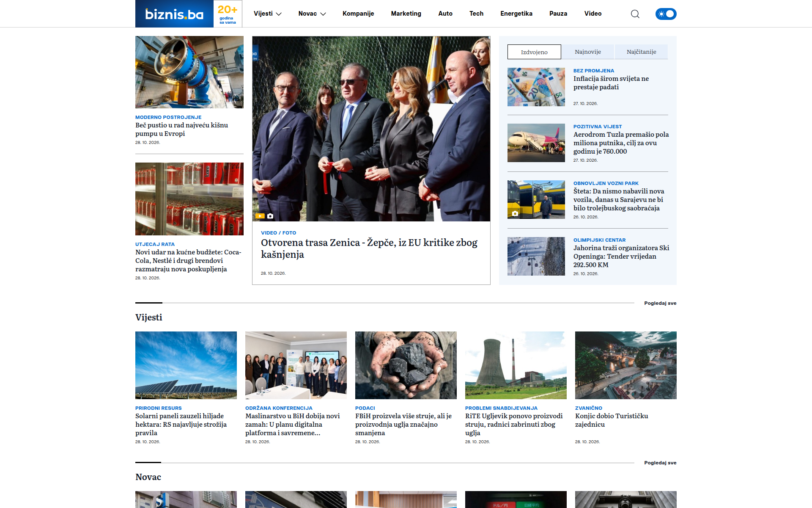Viewport: 812px width, 508px height.
Task: Go to the Tech section
Action: tap(476, 14)
